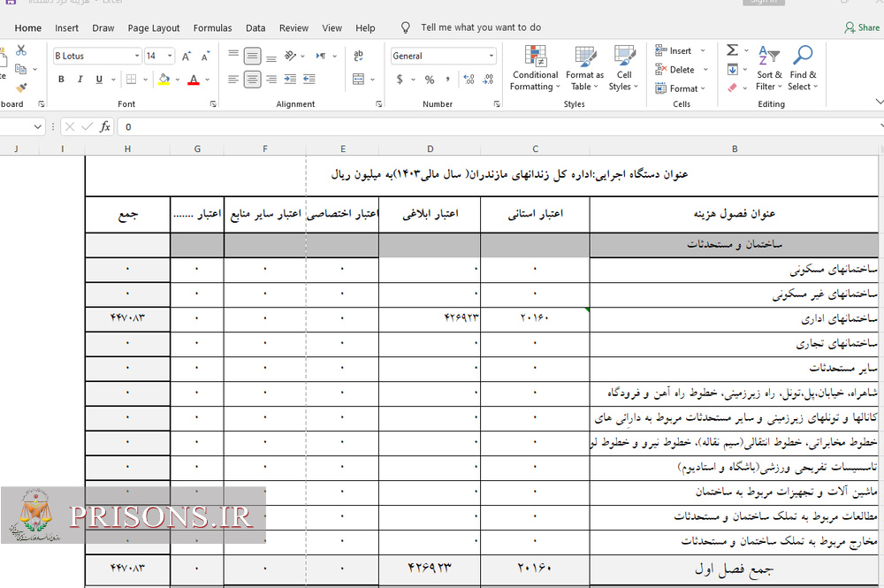The width and height of the screenshot is (884, 588).
Task: Click the Cut scissors icon
Action: point(21,50)
